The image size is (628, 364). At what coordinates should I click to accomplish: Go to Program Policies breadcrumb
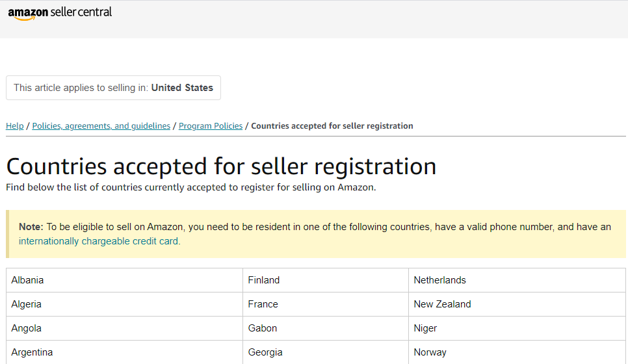click(x=211, y=125)
